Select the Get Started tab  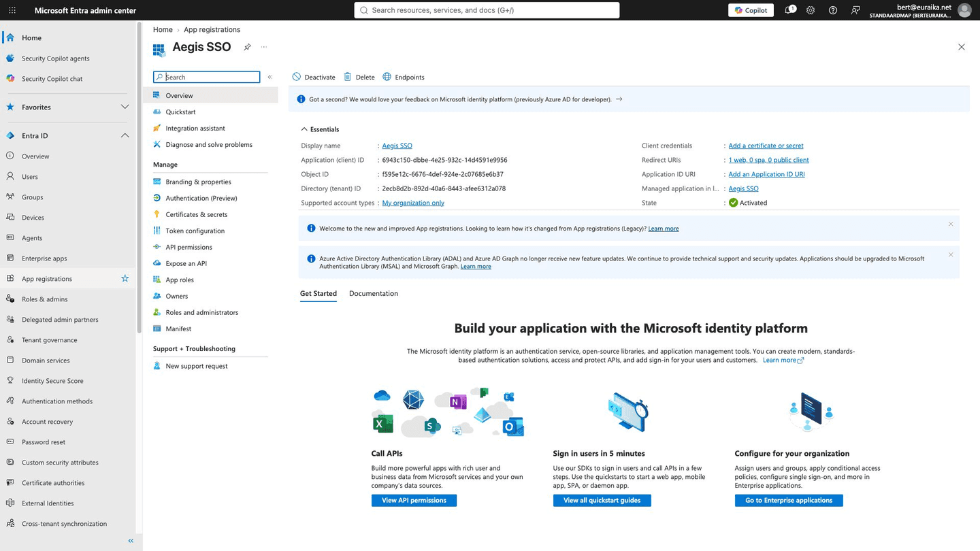[318, 293]
